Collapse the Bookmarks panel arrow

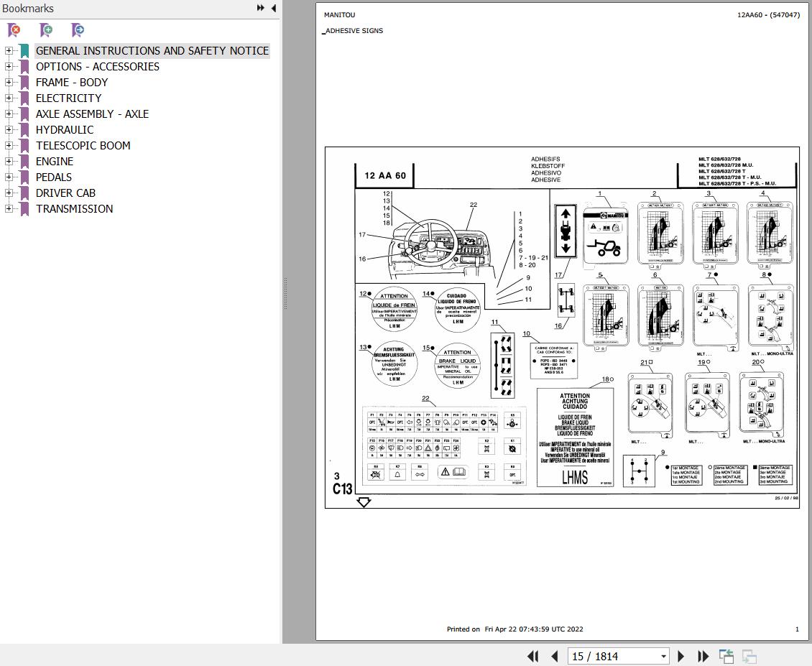coord(274,8)
